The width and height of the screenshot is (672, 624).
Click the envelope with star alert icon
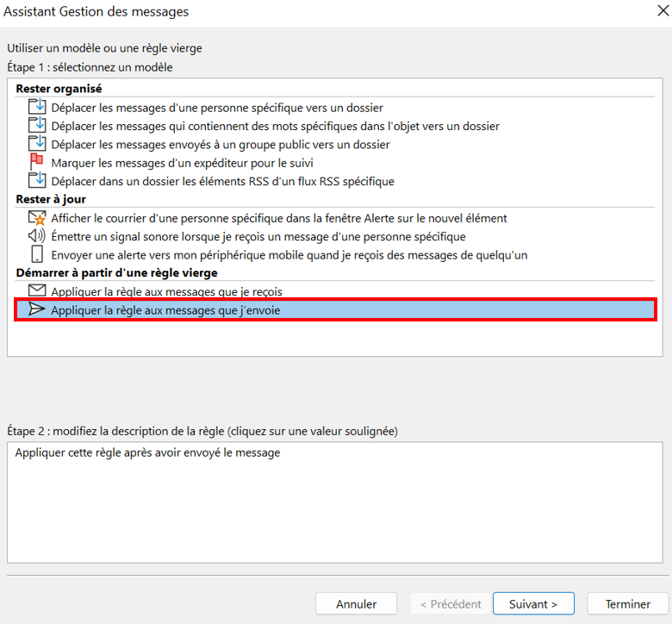click(36, 218)
